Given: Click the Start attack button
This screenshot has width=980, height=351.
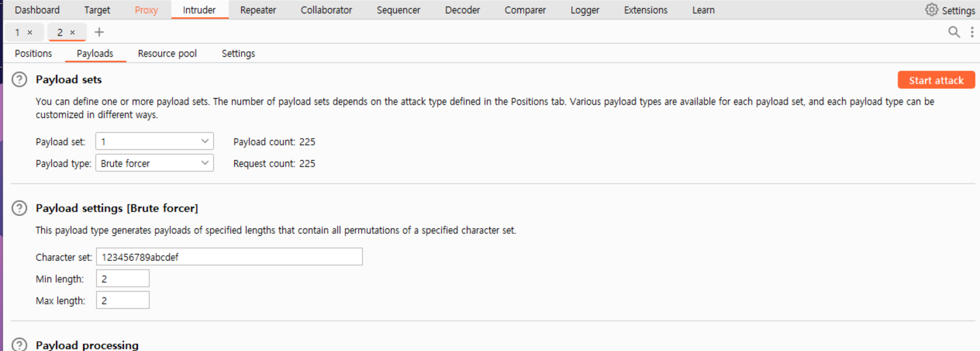Looking at the screenshot, I should [x=936, y=80].
